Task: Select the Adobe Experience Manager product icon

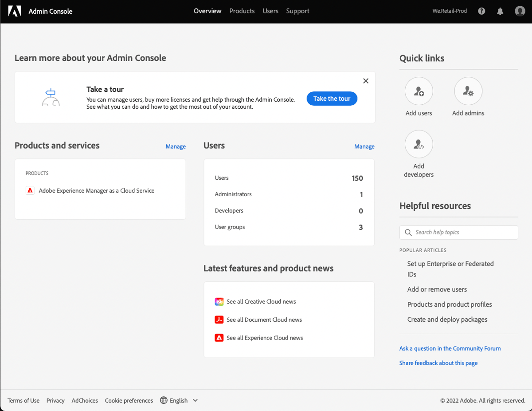Action: pos(30,190)
